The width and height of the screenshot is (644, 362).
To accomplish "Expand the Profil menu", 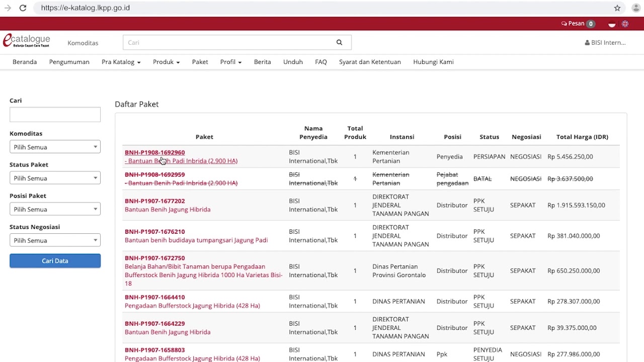I will point(230,62).
